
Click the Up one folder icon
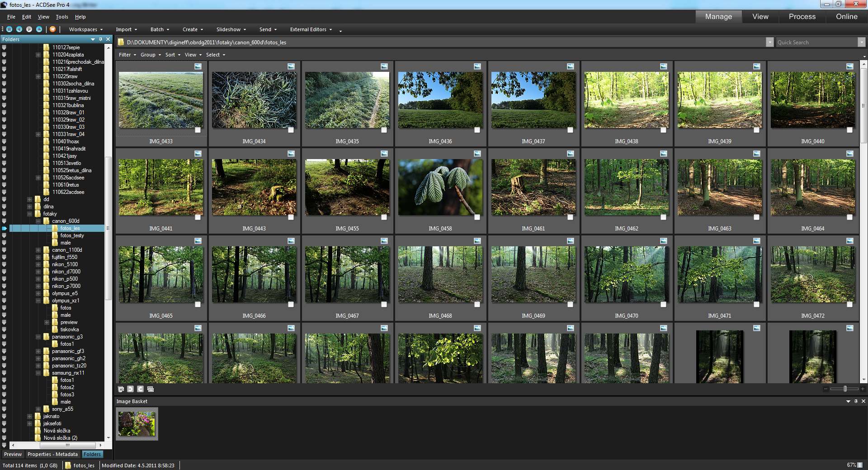point(39,29)
